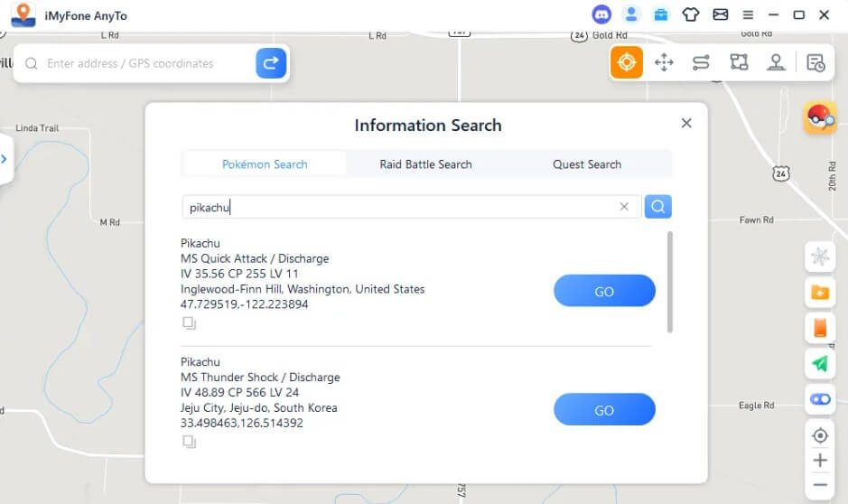Switch to Raid Battle Search tab
The width and height of the screenshot is (848, 504).
(425, 164)
